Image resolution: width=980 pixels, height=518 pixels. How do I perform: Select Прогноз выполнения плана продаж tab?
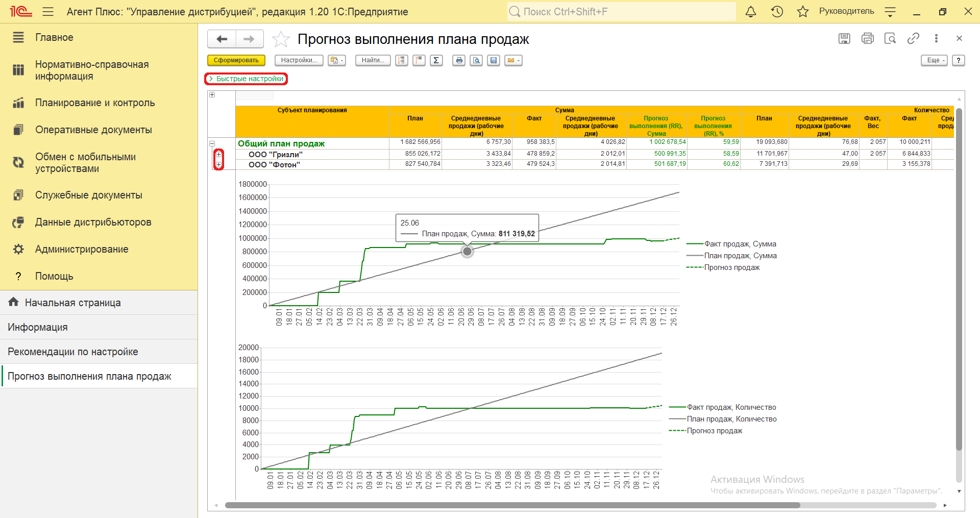[x=99, y=376]
